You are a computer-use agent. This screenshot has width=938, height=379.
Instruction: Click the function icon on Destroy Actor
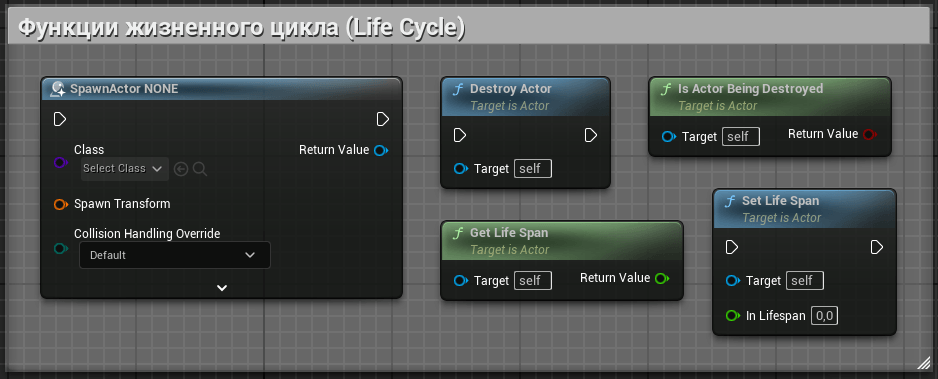click(x=458, y=90)
